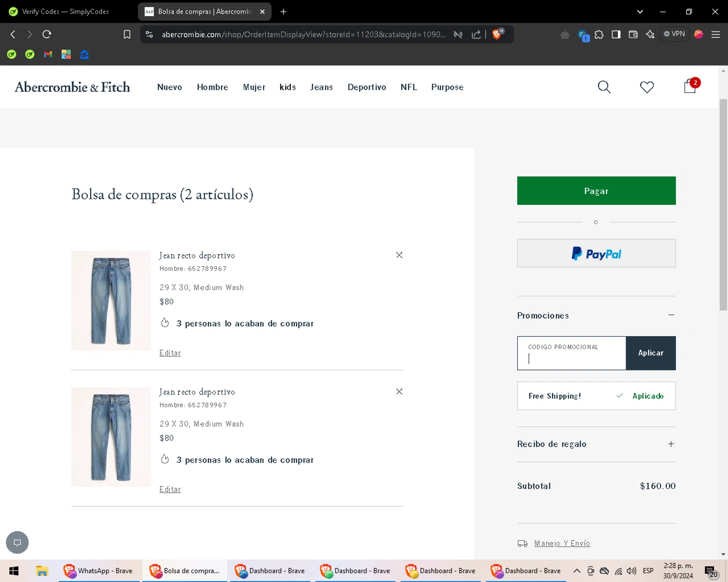The height and width of the screenshot is (582, 728).
Task: Open File Explorer from taskbar
Action: pyautogui.click(x=42, y=571)
